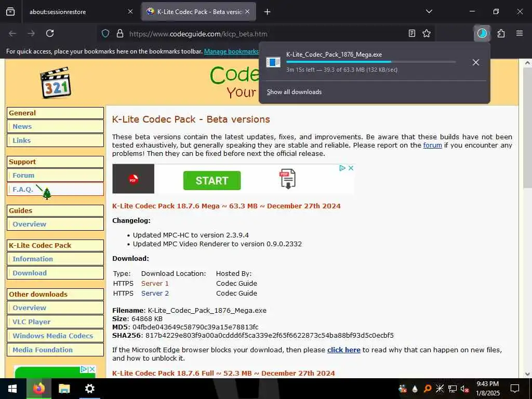Open Windows Start menu
The image size is (532, 399).
tap(12, 389)
